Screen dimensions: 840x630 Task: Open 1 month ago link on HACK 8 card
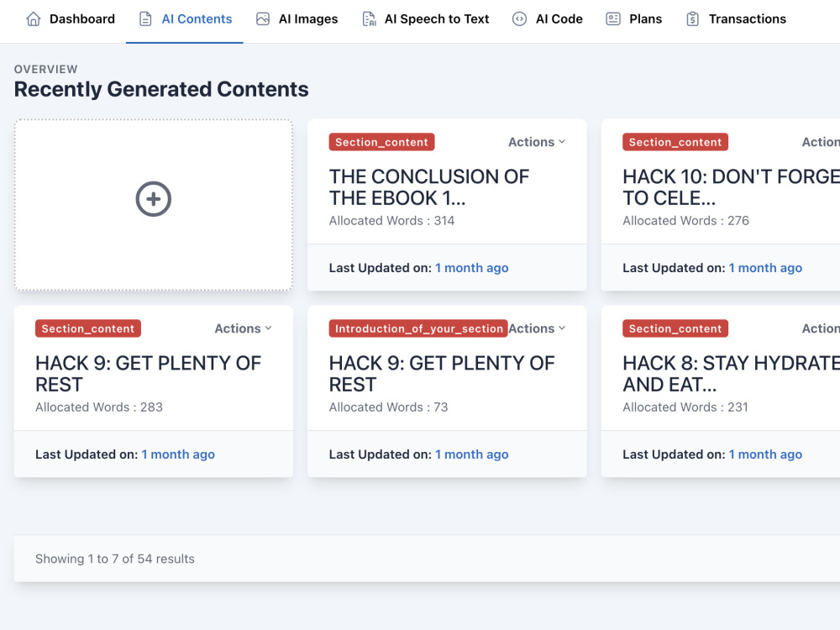pyautogui.click(x=765, y=454)
